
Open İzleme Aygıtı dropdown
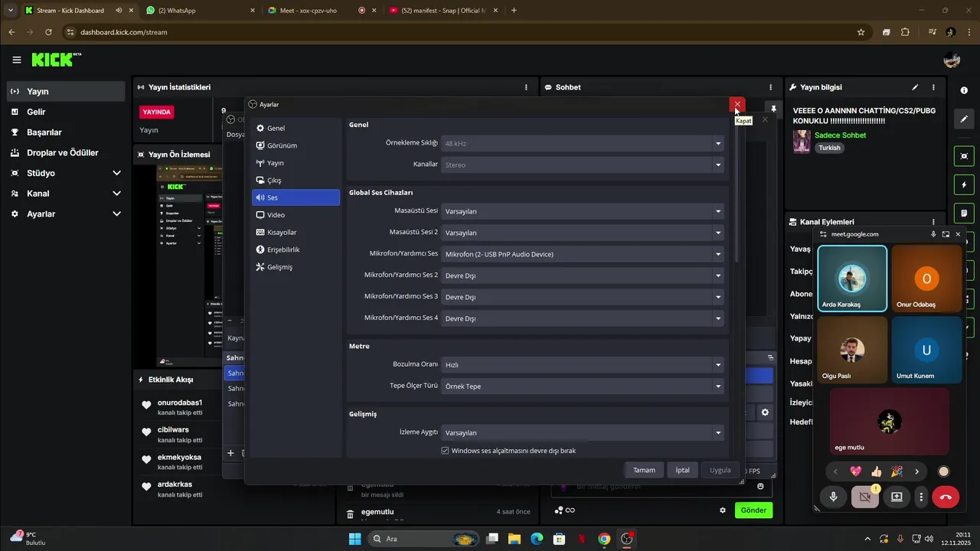[582, 433]
